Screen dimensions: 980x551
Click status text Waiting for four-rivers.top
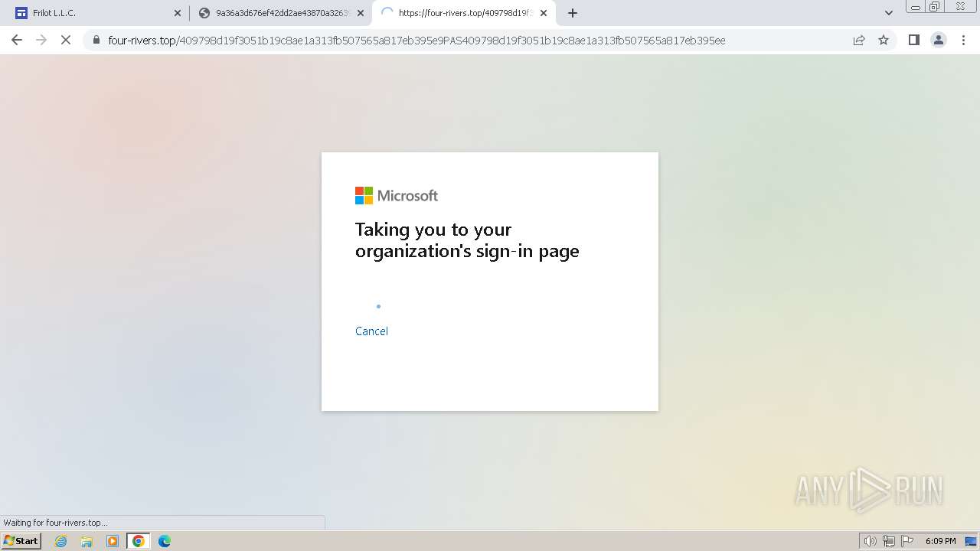click(55, 523)
